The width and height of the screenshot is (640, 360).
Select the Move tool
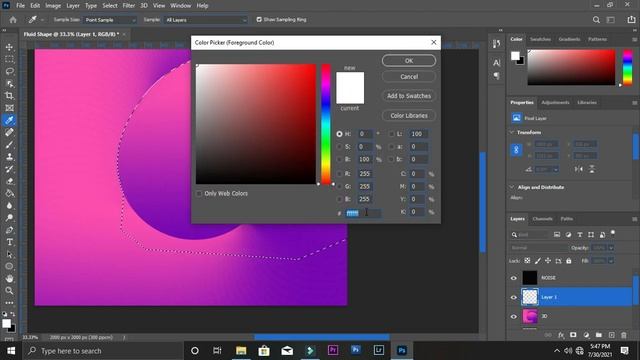9,47
